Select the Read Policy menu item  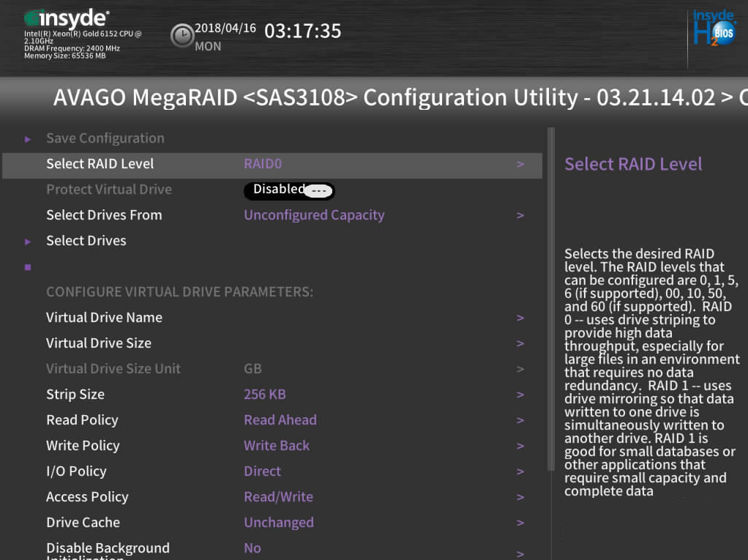82,420
